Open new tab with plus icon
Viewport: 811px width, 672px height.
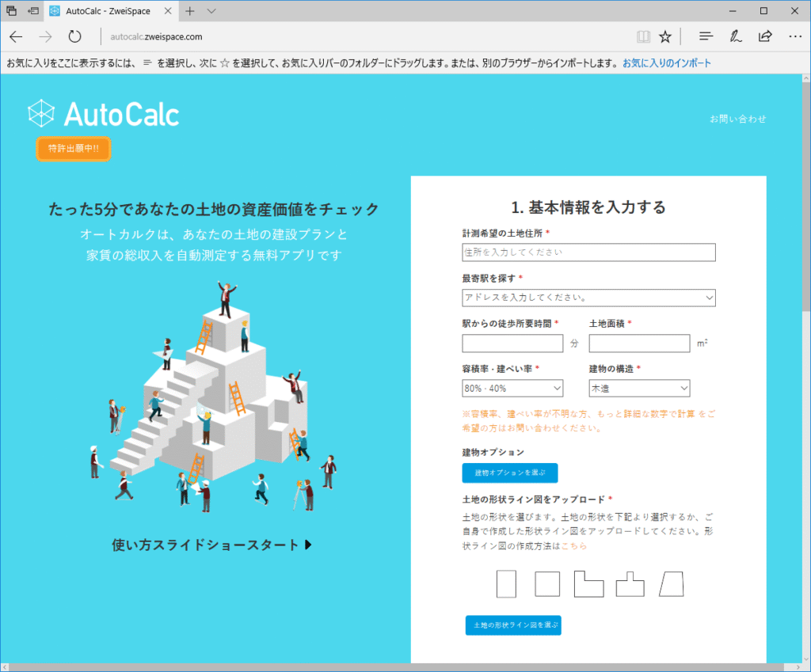pos(190,11)
